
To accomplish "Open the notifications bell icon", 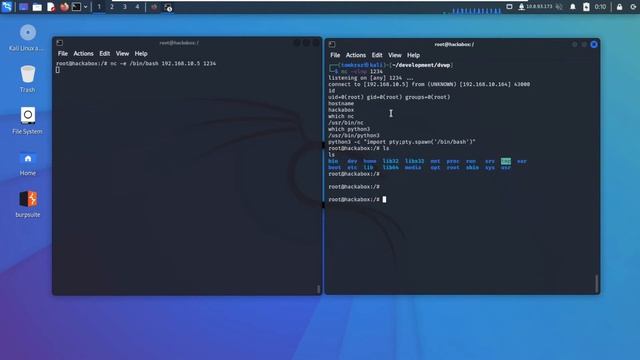I will tap(573, 7).
